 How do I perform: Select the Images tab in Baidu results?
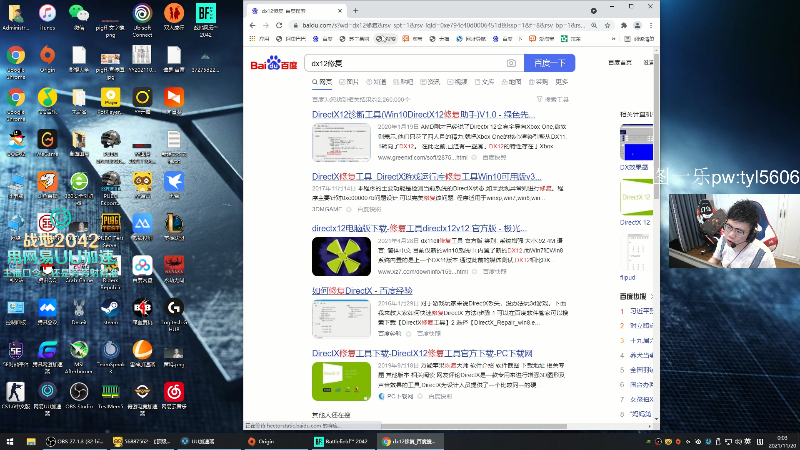pyautogui.click(x=349, y=82)
